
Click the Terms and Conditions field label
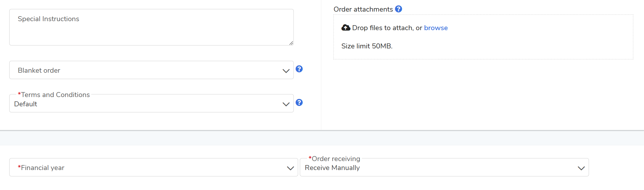tap(55, 95)
